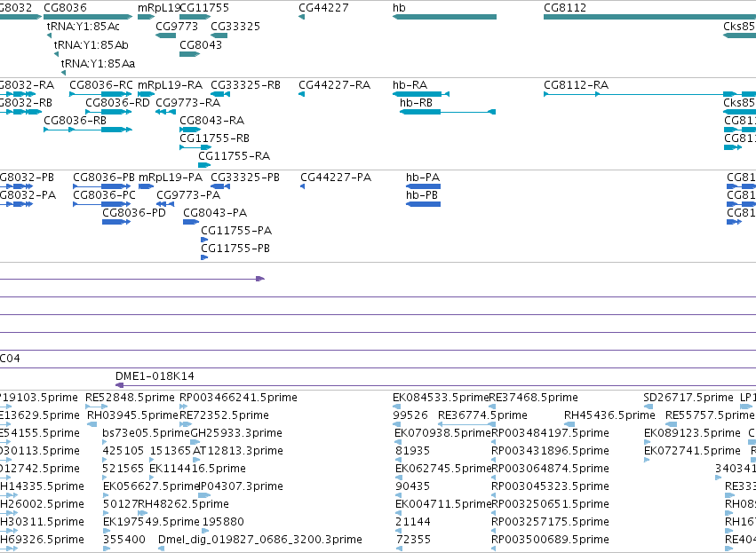Viewport: 756px width, 553px height.
Task: Open EST SD26717.5prime
Action: (x=688, y=398)
